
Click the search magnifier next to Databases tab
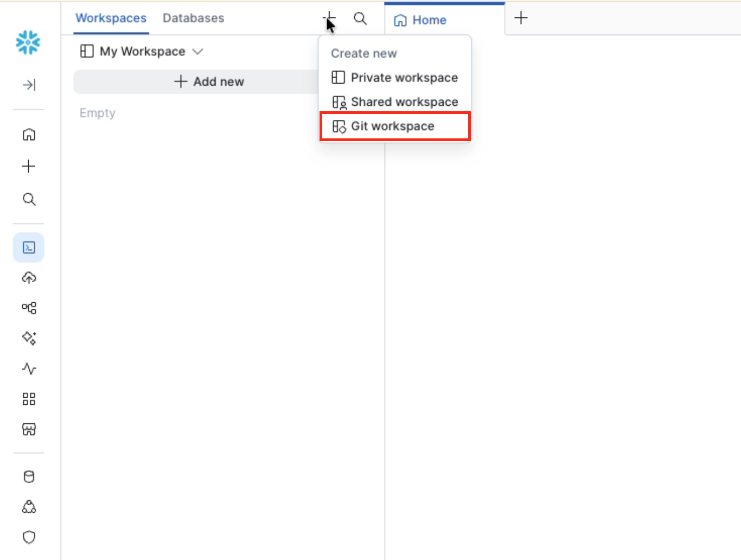[360, 18]
